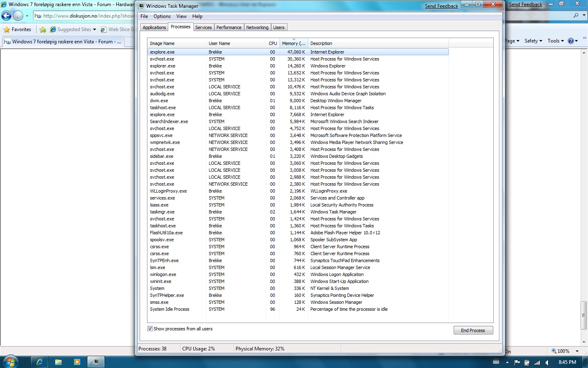Open the IE zoom level dropdown arrow at 100%
The width and height of the screenshot is (588, 368).
pyautogui.click(x=577, y=351)
